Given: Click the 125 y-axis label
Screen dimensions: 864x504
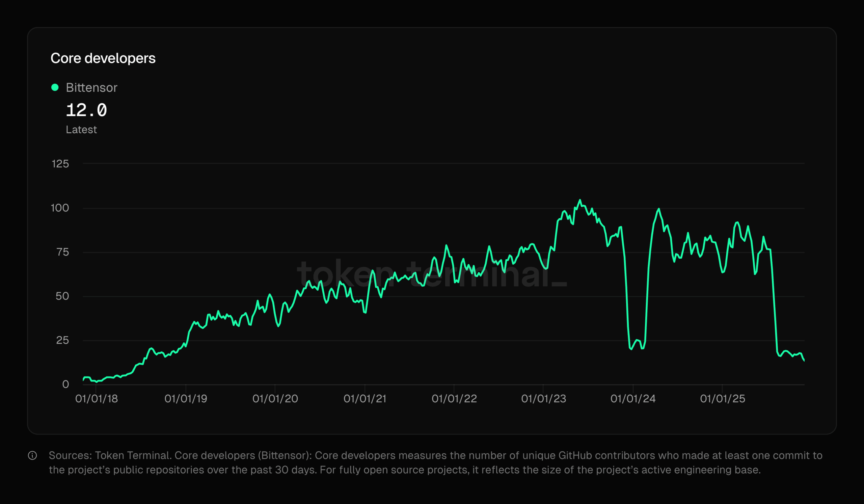Looking at the screenshot, I should point(60,164).
